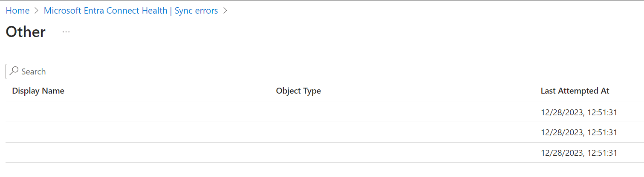Image resolution: width=644 pixels, height=177 pixels.
Task: Select the third row's timestamp cell
Action: pos(579,152)
